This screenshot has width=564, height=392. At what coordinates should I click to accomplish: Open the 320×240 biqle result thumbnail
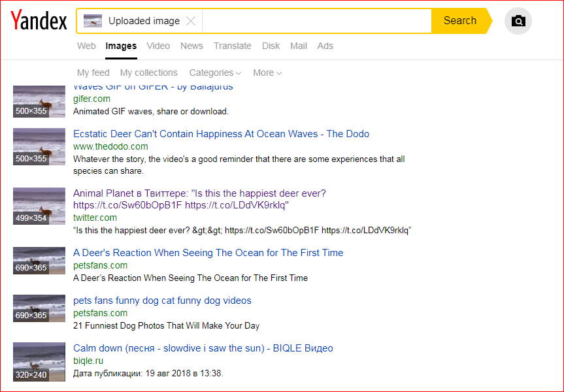[39, 362]
